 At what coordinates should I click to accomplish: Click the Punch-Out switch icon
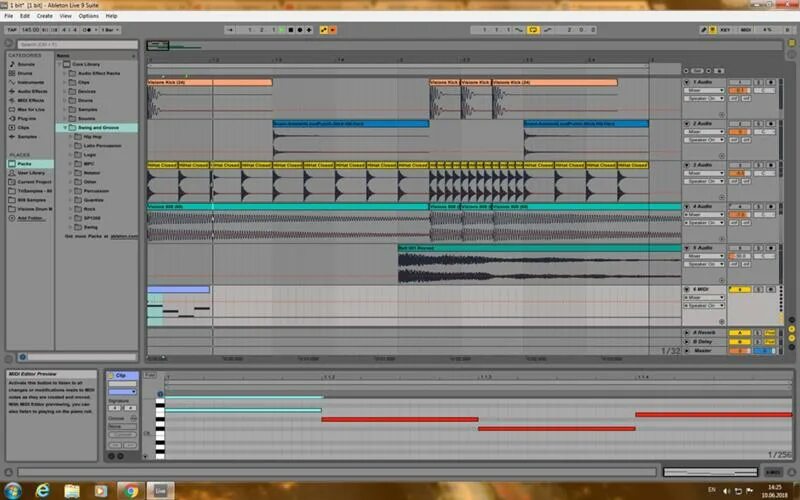click(547, 30)
